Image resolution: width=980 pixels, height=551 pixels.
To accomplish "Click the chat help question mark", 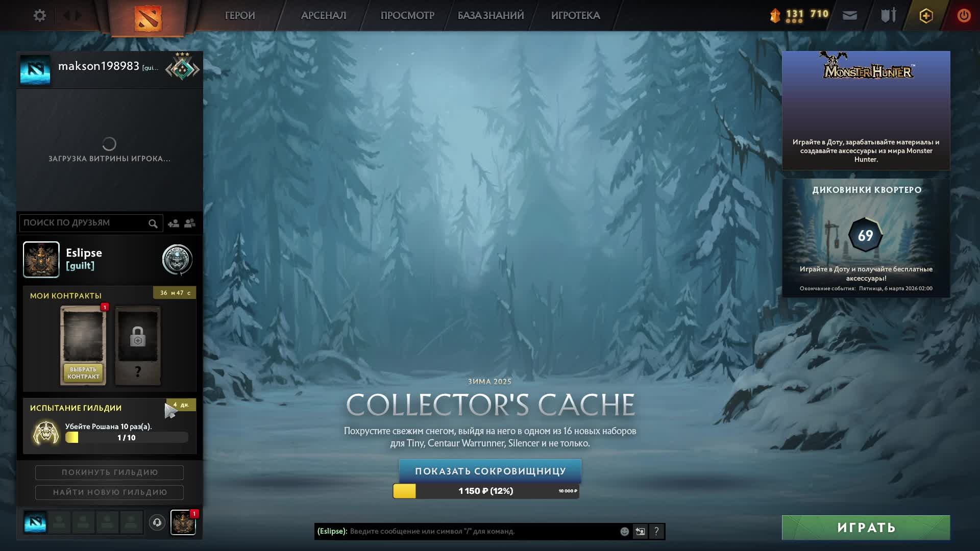I will point(656,532).
